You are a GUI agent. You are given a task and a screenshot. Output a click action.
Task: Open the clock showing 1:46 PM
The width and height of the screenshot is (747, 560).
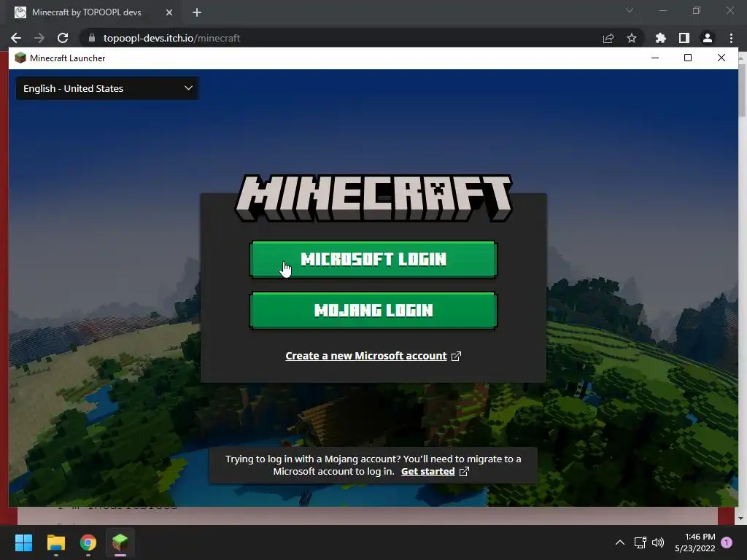point(695,542)
